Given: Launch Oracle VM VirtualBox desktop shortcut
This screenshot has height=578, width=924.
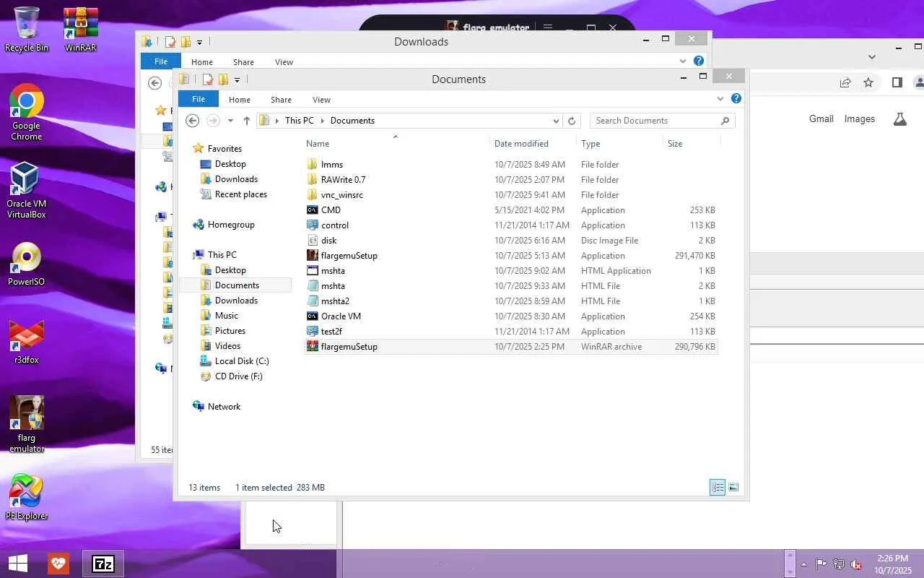Looking at the screenshot, I should (x=27, y=189).
